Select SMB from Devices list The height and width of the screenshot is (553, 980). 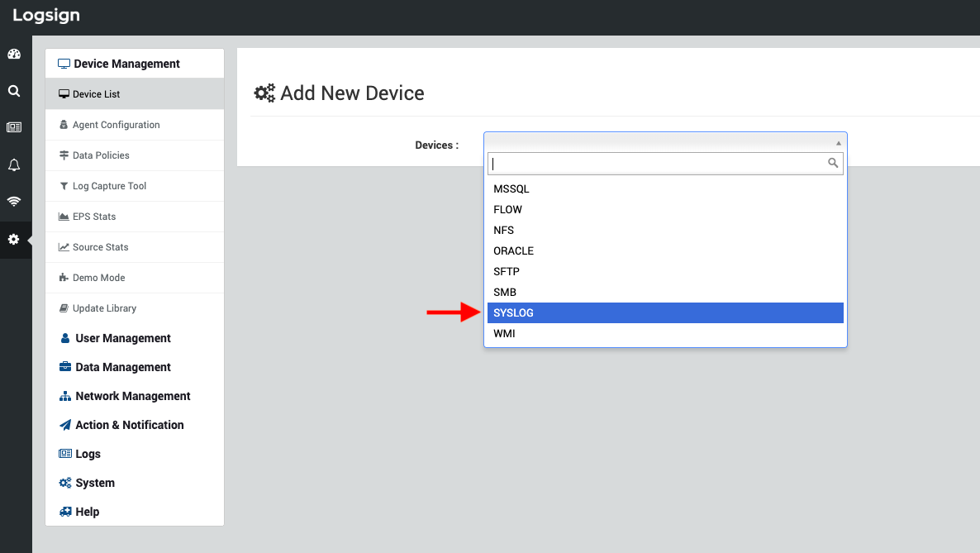(665, 292)
